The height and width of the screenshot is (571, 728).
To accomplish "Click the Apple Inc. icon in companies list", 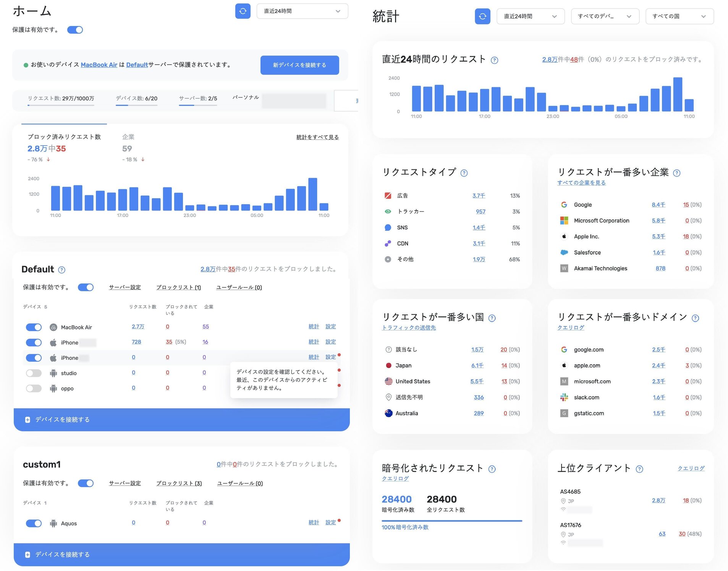I will [x=564, y=236].
